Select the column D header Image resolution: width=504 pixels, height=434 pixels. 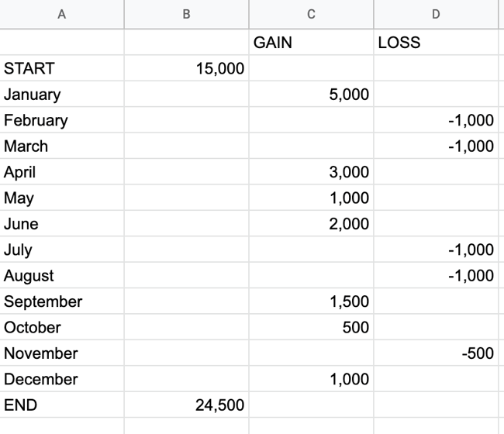point(434,14)
